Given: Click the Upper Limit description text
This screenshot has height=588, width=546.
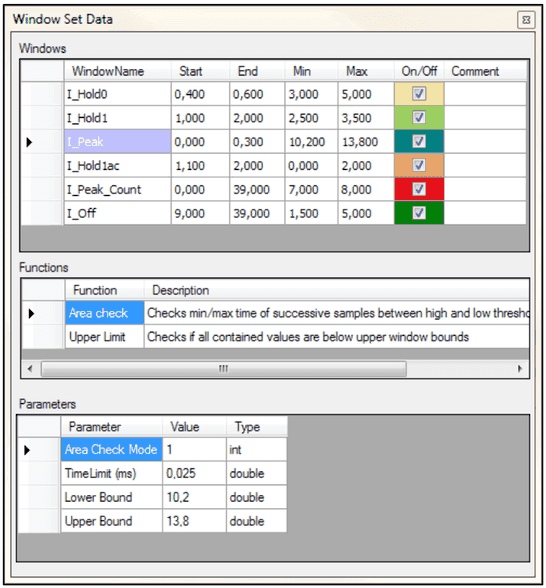Looking at the screenshot, I should (308, 337).
